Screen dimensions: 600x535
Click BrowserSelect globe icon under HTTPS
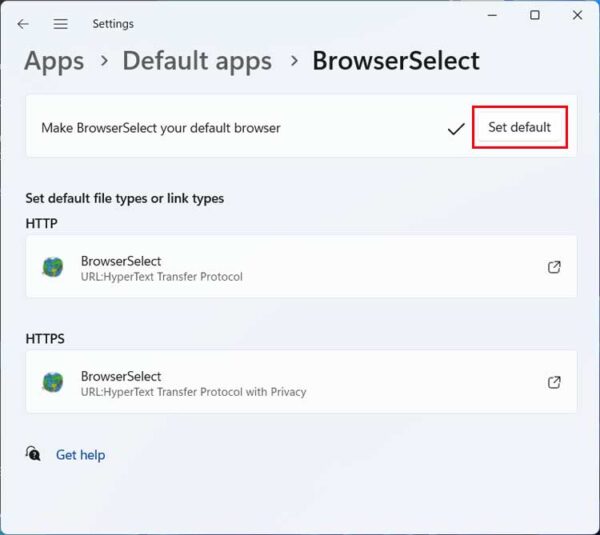click(x=53, y=382)
